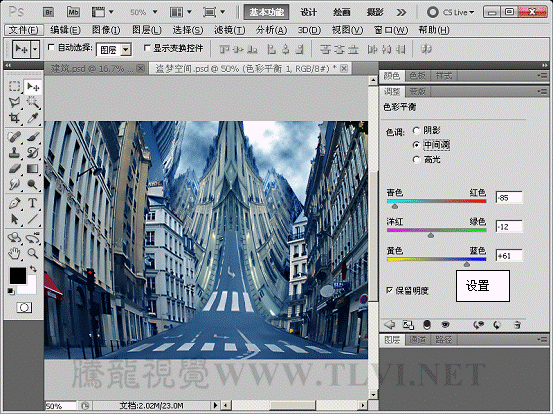Expand the zoom level 50% dropdown
Viewport: 553px width, 414px height.
(x=144, y=12)
